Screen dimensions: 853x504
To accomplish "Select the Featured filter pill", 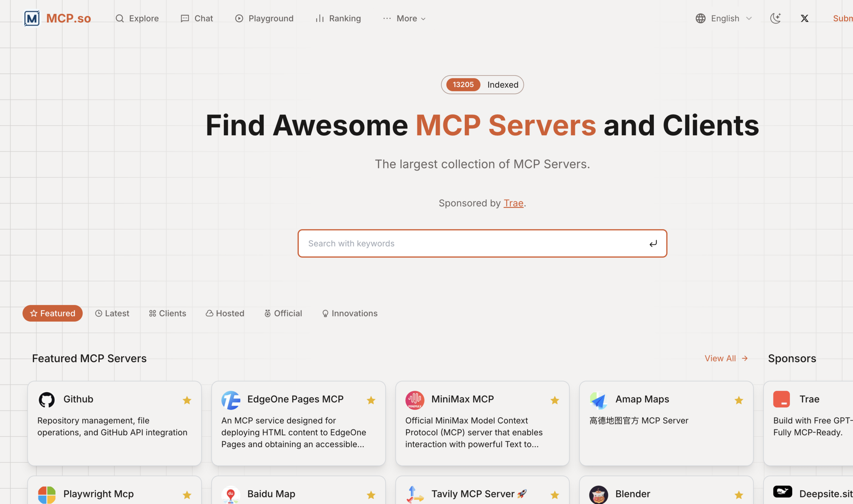I will click(x=53, y=313).
